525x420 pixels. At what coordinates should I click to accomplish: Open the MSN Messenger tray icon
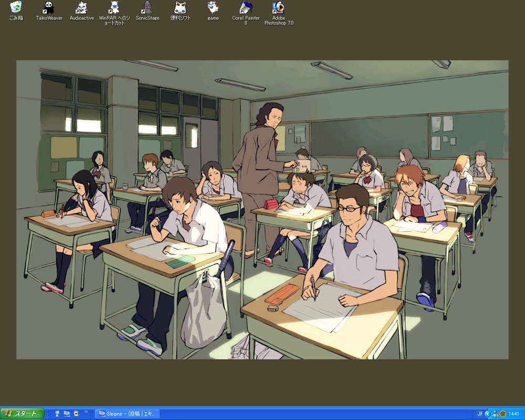coord(495,414)
